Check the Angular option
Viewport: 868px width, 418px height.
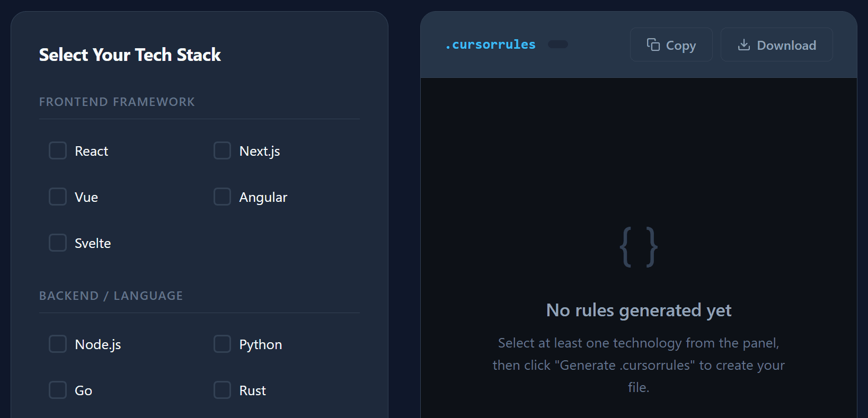coord(222,197)
